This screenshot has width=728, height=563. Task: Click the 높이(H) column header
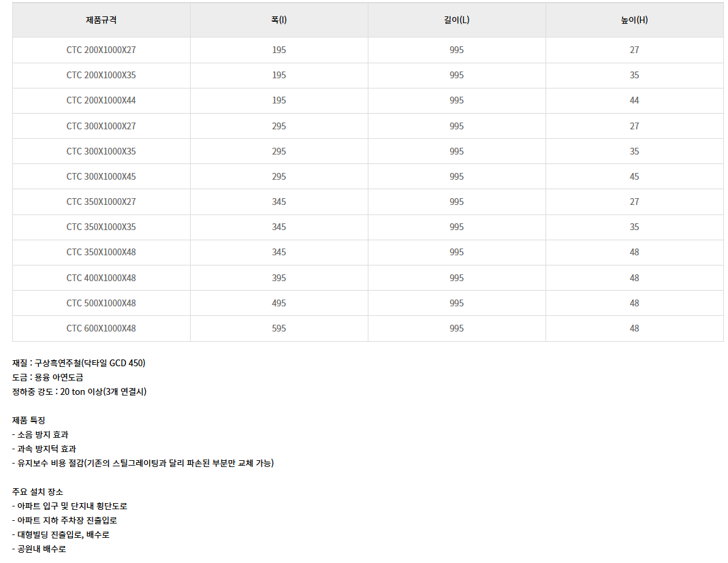pos(634,20)
